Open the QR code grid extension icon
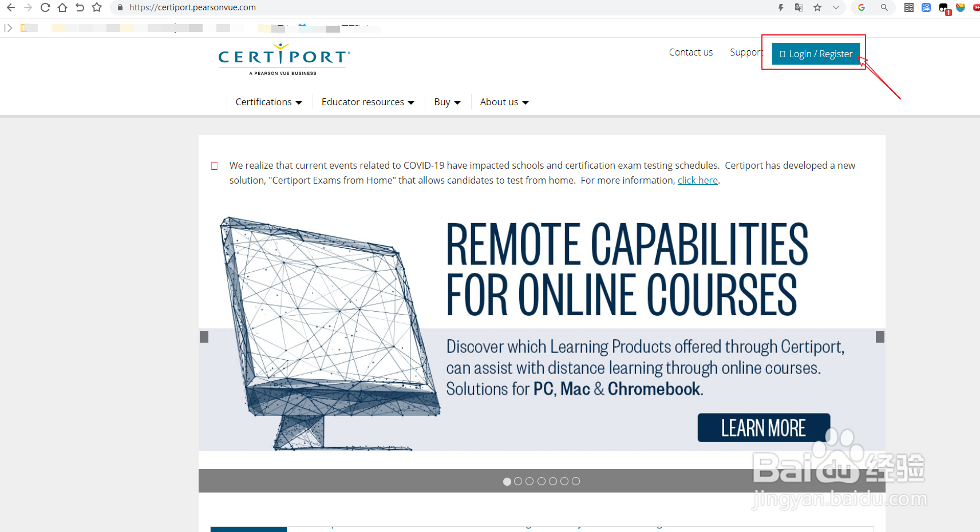 tap(909, 7)
